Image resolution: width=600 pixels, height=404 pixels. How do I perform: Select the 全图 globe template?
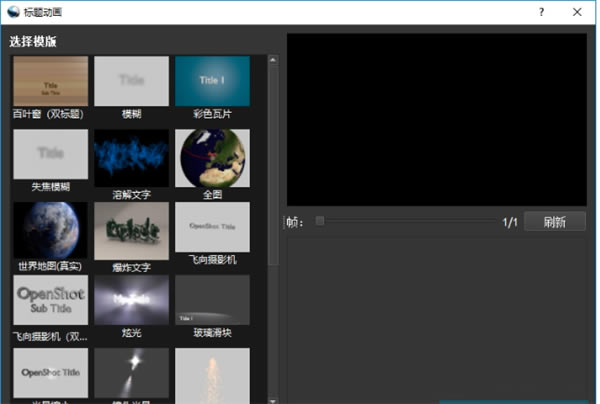(x=212, y=157)
